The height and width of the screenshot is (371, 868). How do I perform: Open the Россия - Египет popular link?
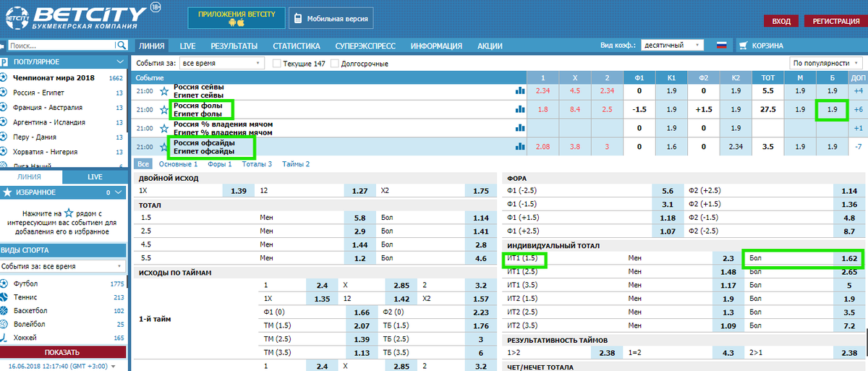click(38, 93)
